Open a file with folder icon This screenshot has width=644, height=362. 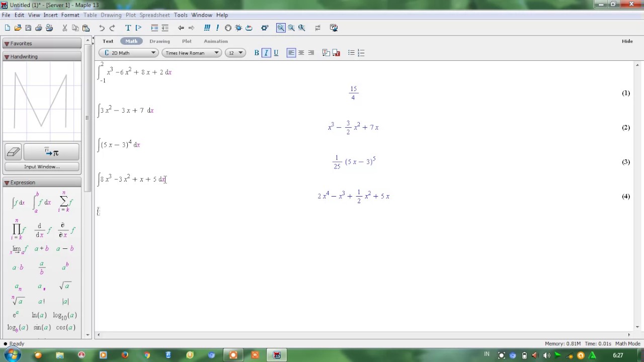tap(18, 28)
